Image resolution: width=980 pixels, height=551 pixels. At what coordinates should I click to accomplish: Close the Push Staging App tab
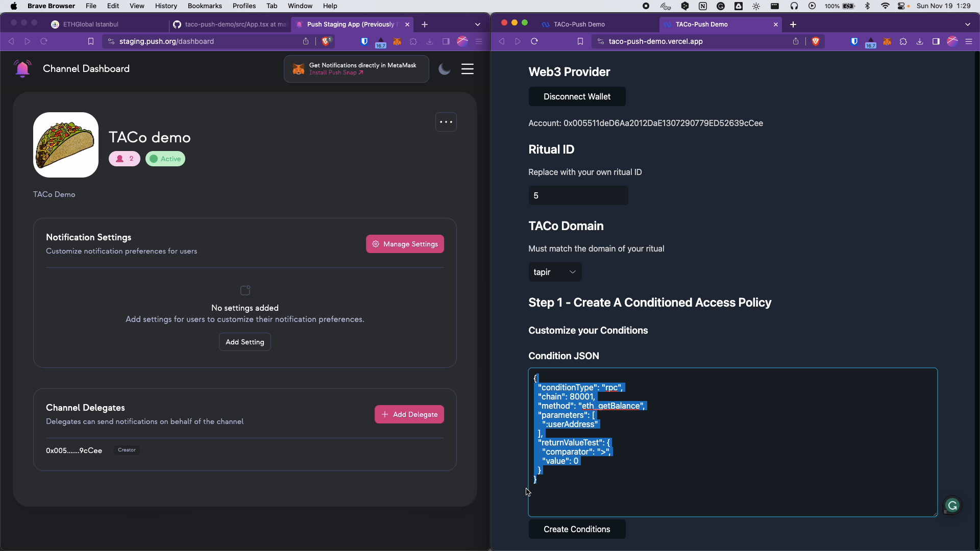[x=407, y=24]
